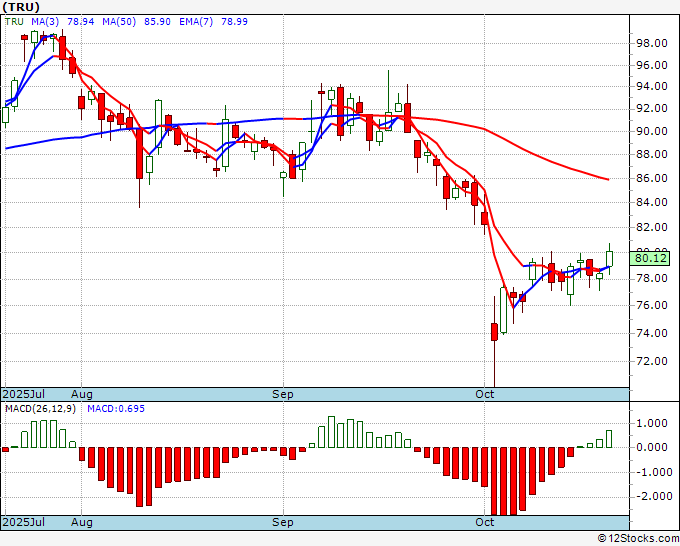Image resolution: width=680 pixels, height=546 pixels.
Task: Click the 96.00 price axis label
Action: 651,65
